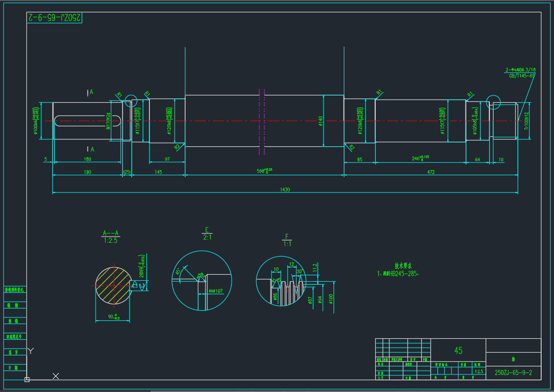Click the ø140 diameter dimension text
554x392 pixels.
pos(321,121)
